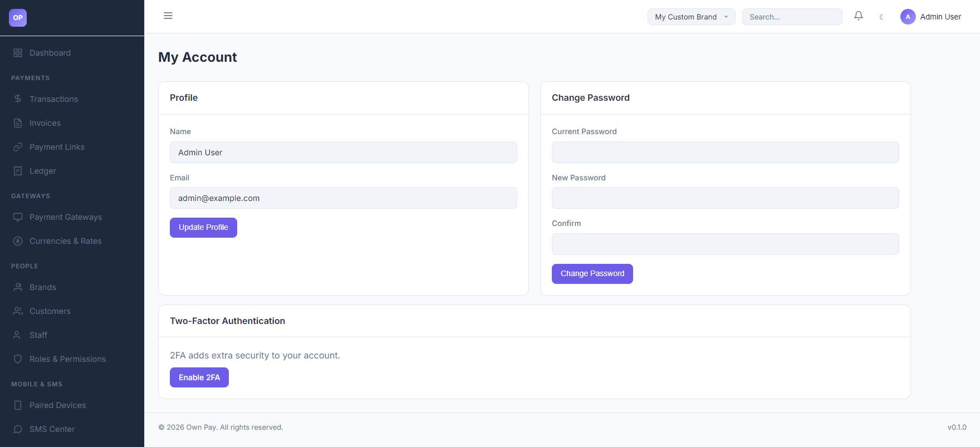Image resolution: width=980 pixels, height=447 pixels.
Task: Click the SMS Center chat bubble icon
Action: [x=18, y=429]
